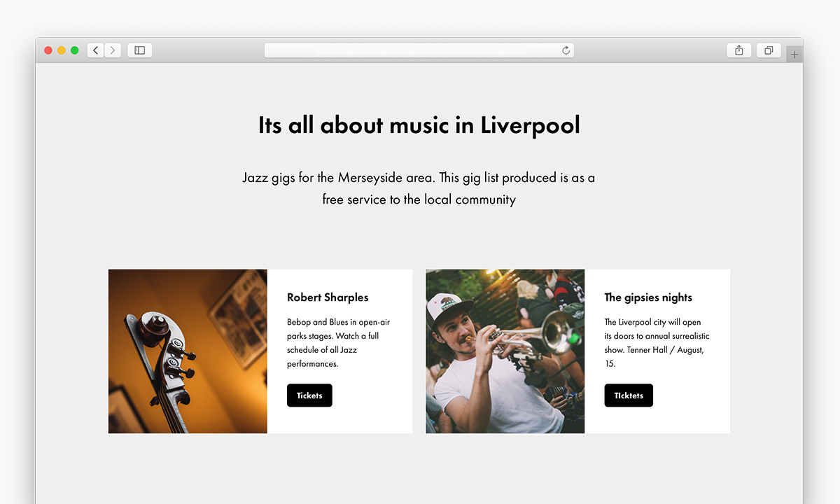Select the Robert Sharples card title
Image resolution: width=840 pixels, height=504 pixels.
[328, 297]
